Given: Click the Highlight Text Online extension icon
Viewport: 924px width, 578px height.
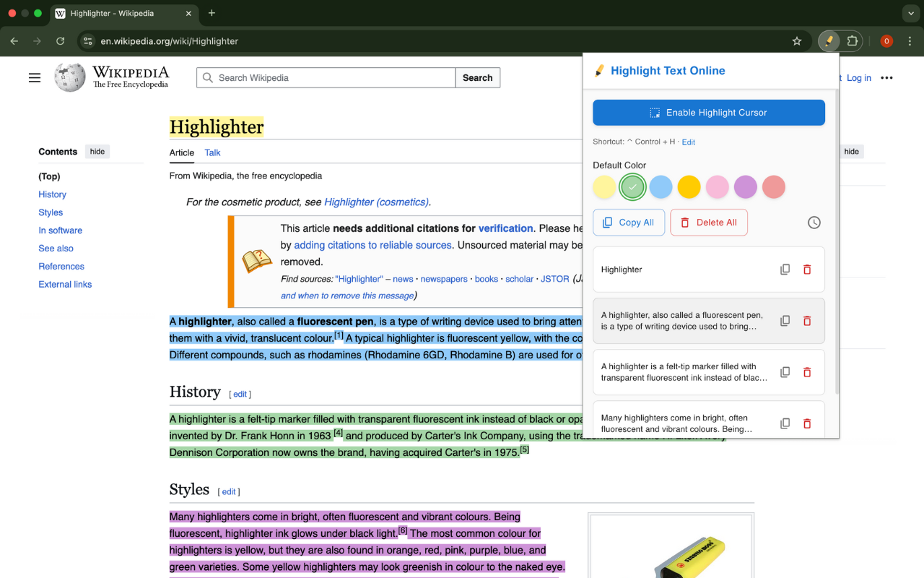Looking at the screenshot, I should click(829, 41).
